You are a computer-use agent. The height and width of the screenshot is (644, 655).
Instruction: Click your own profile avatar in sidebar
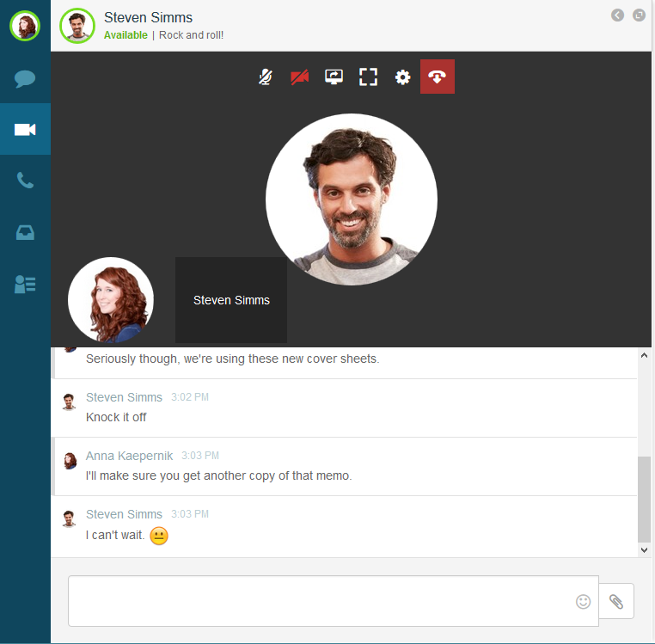tap(25, 26)
